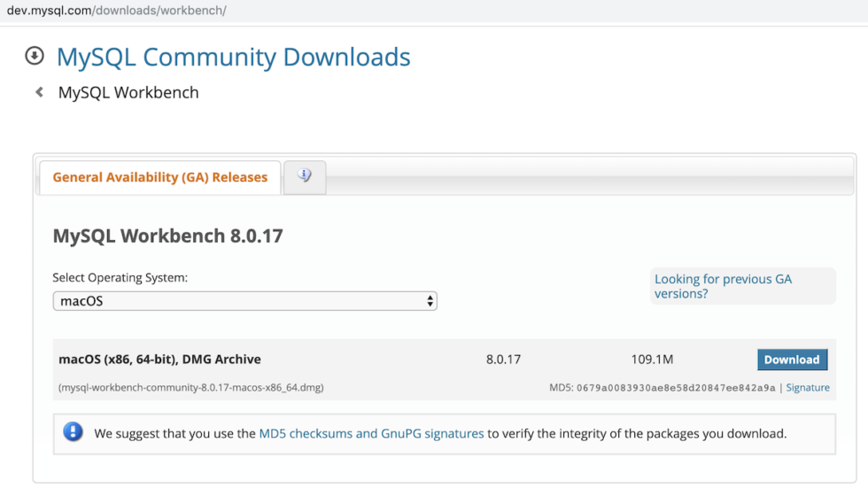Click the 'Select Operating System:' label
This screenshot has height=496, width=868.
point(120,278)
